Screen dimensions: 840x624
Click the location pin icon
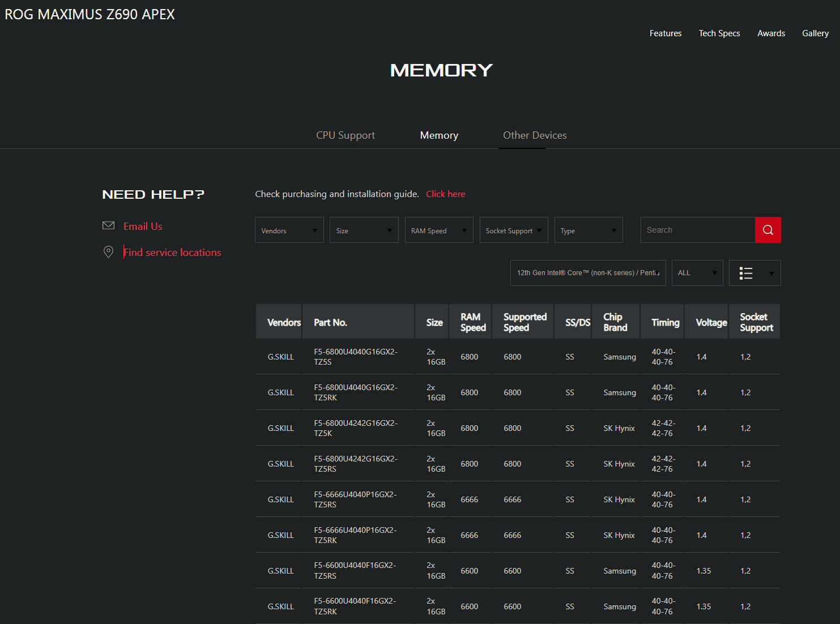(108, 252)
